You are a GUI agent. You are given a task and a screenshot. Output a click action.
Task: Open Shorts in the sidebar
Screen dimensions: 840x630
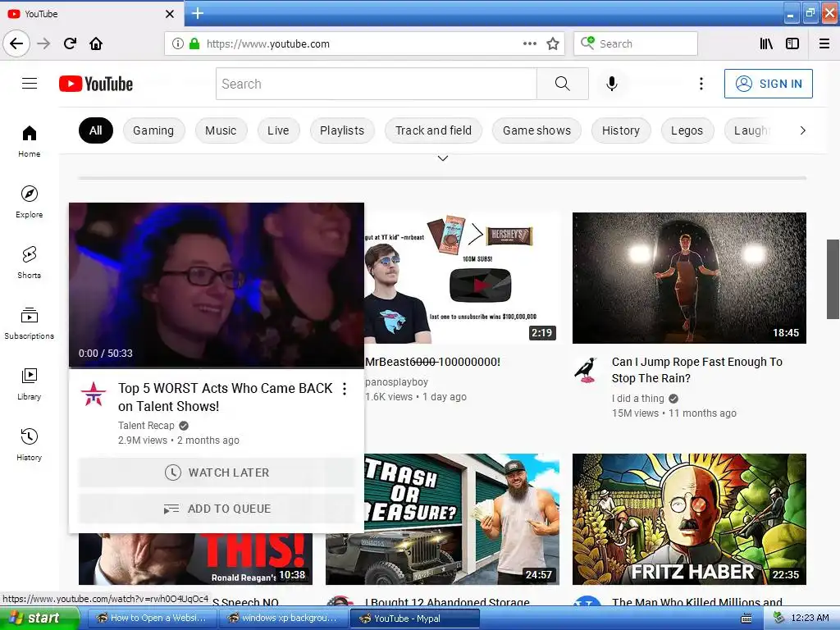[30, 262]
